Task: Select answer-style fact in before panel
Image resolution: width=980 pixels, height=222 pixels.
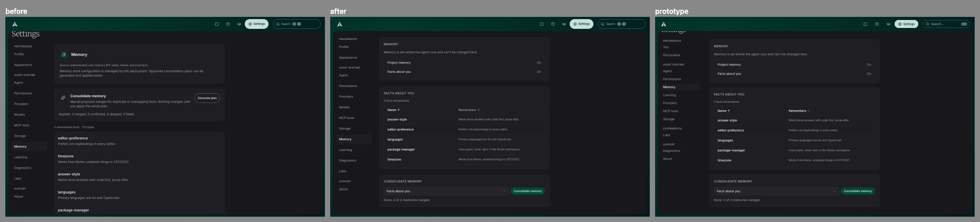Action: tap(139, 177)
